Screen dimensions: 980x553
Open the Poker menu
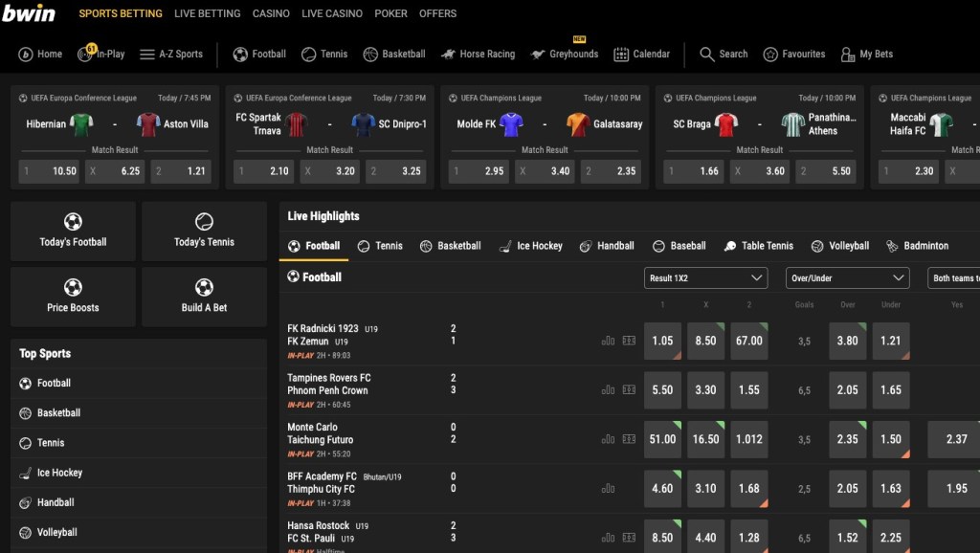pos(390,13)
